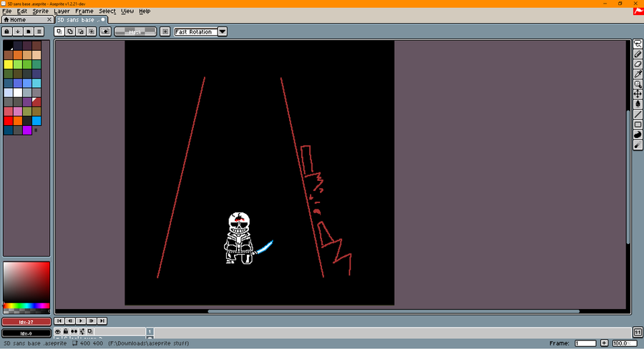Click the background color Idx-0 button
The width and height of the screenshot is (644, 349).
point(26,333)
